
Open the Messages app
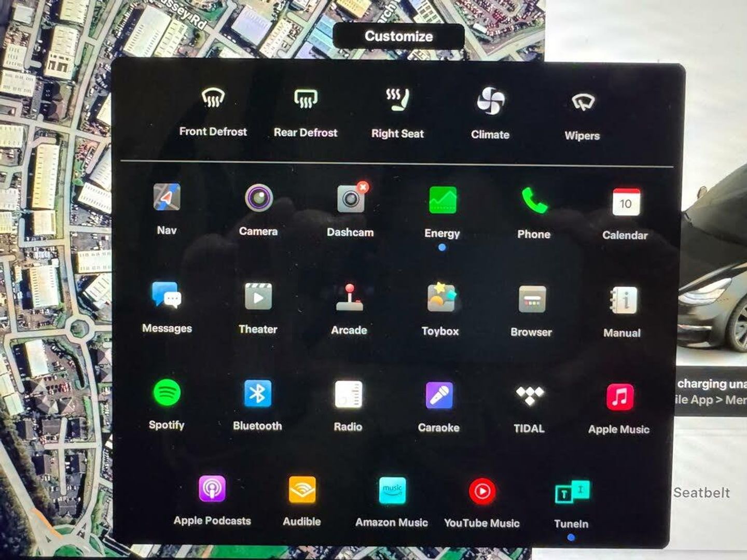(x=167, y=307)
